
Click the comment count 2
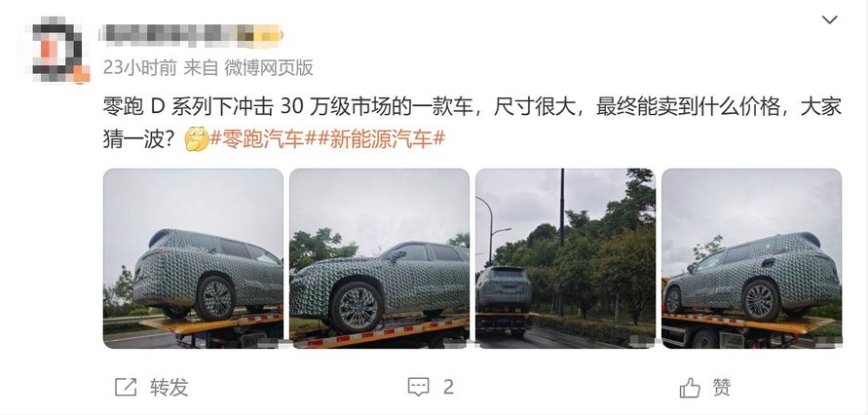coord(448,387)
